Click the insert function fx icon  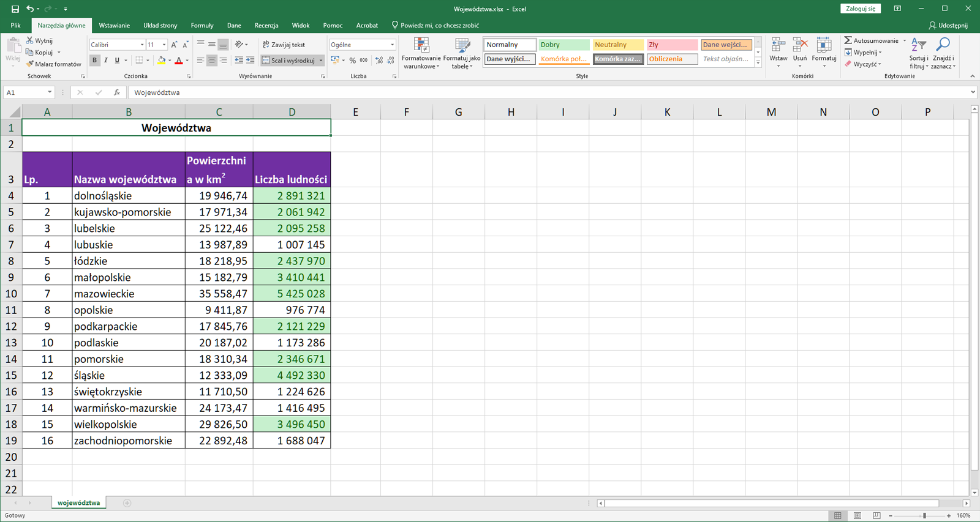point(116,92)
